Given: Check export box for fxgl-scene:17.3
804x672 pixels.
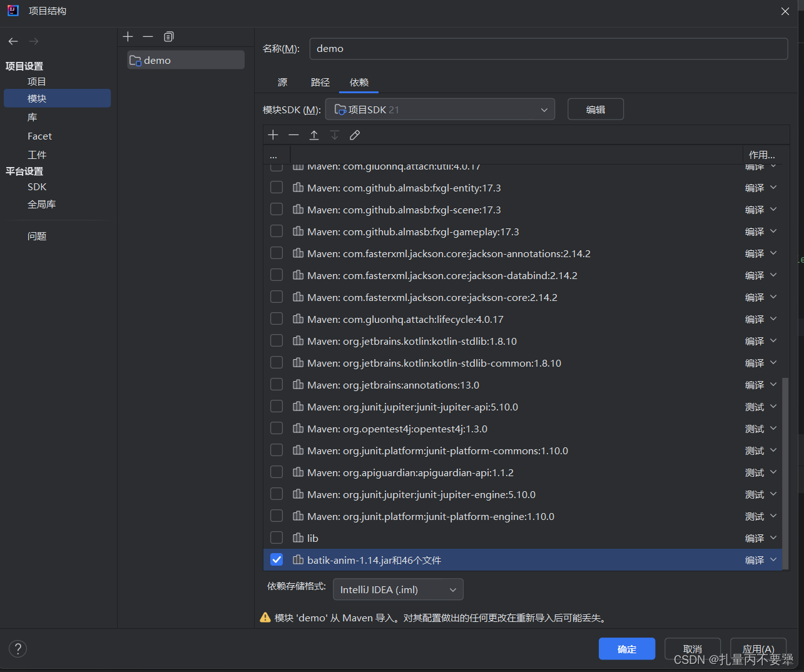Looking at the screenshot, I should tap(277, 209).
